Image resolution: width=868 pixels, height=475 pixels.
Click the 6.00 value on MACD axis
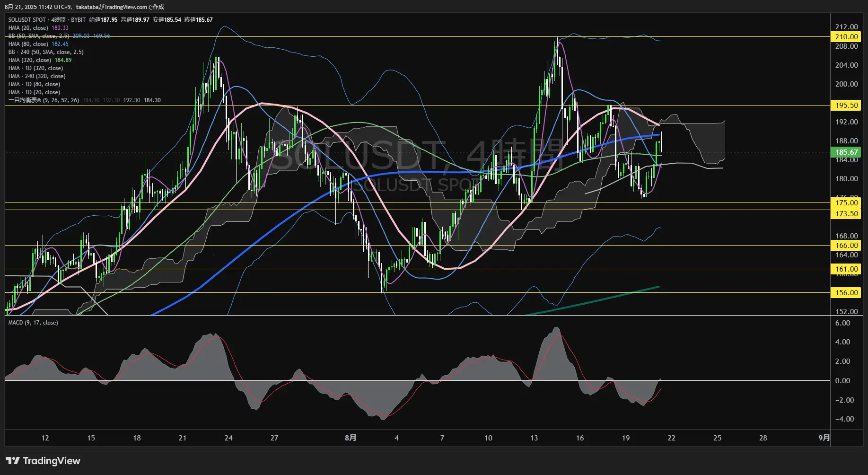(x=842, y=323)
